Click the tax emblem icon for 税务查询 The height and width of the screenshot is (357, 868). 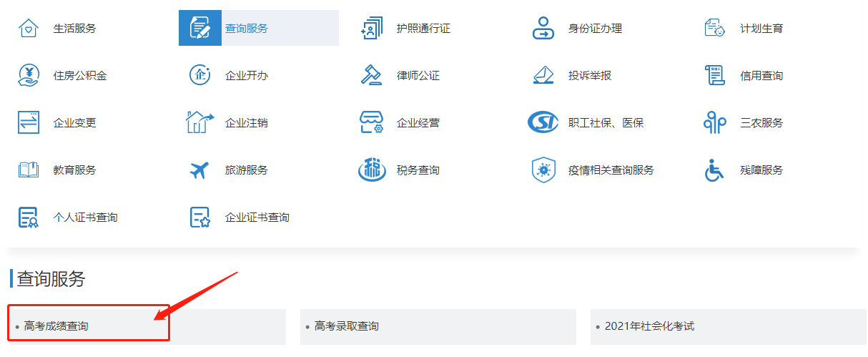coord(372,170)
